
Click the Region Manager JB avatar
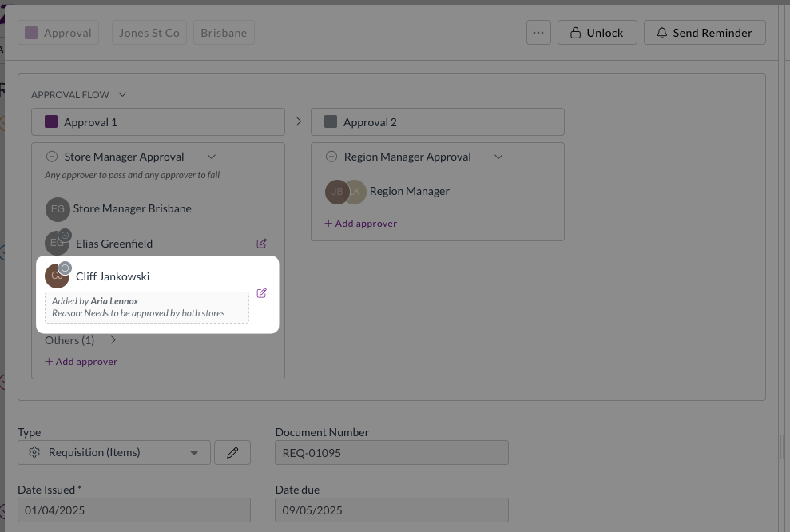[336, 192]
